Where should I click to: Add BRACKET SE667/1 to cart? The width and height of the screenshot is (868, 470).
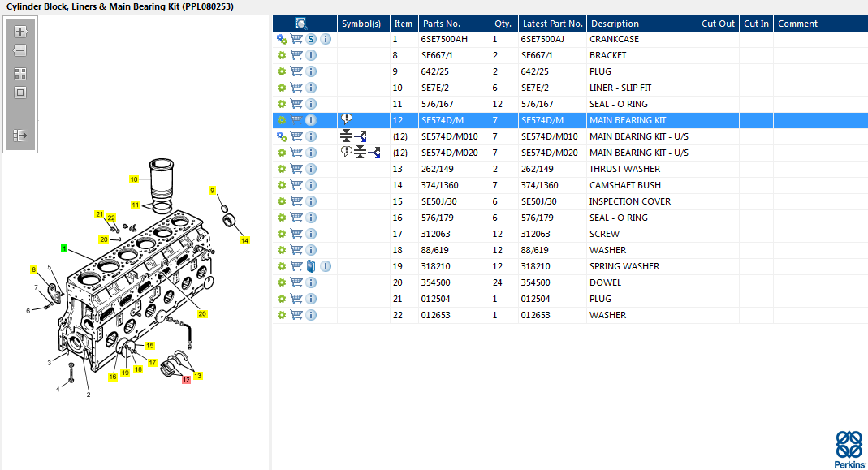pyautogui.click(x=296, y=55)
